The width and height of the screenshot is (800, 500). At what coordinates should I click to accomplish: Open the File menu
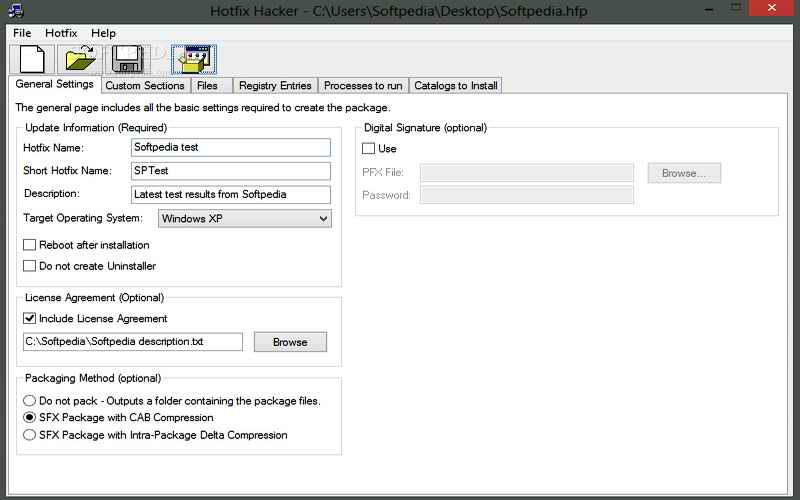click(x=22, y=33)
